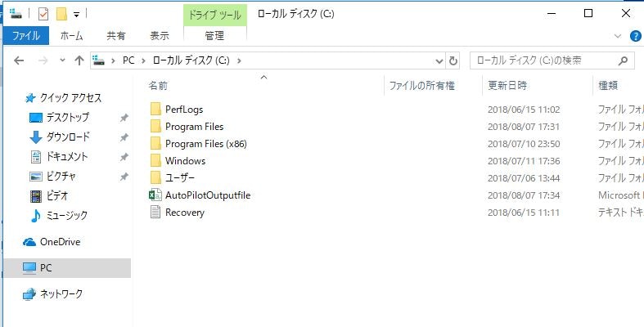Sort by the 種類 column header
This screenshot has width=644, height=327.
[x=608, y=86]
